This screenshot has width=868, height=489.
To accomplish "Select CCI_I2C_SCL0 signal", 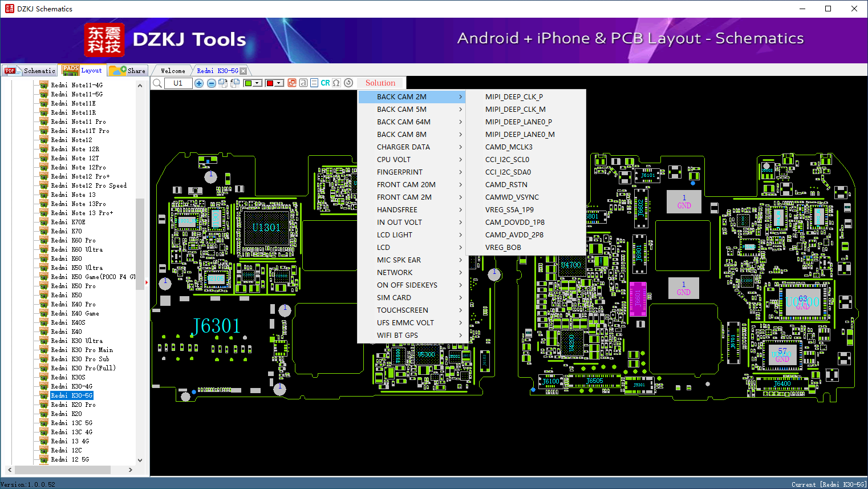I will coord(526,160).
